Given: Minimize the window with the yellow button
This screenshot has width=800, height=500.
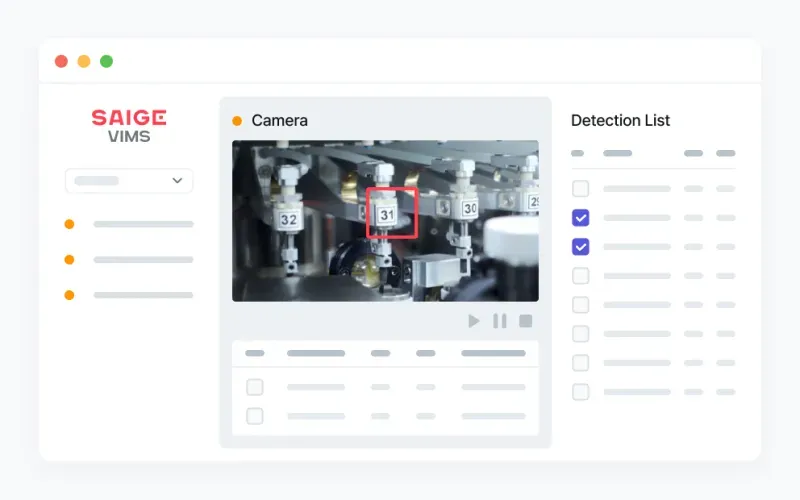Looking at the screenshot, I should point(84,61).
